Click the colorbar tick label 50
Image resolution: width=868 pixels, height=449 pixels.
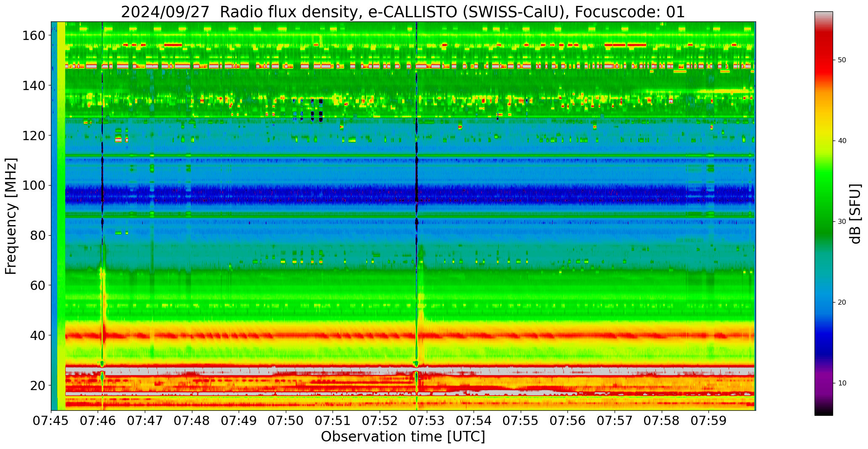842,60
